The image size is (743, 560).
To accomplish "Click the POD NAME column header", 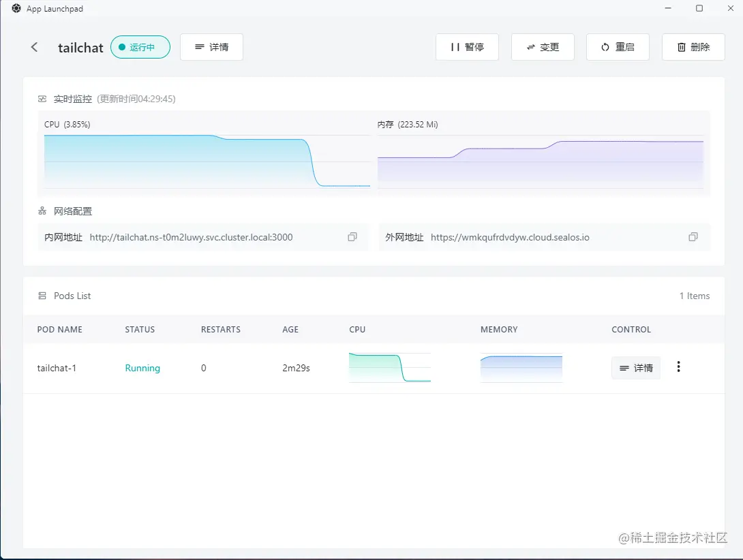I will (60, 329).
